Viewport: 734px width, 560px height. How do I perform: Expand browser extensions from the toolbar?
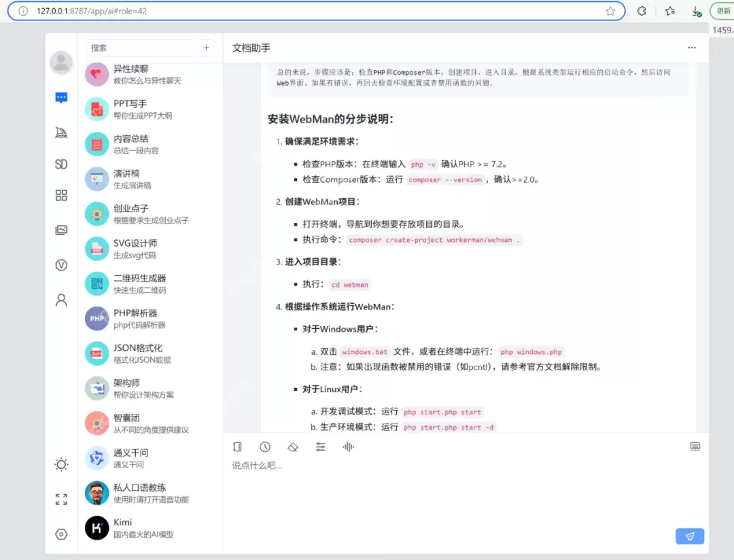(641, 11)
